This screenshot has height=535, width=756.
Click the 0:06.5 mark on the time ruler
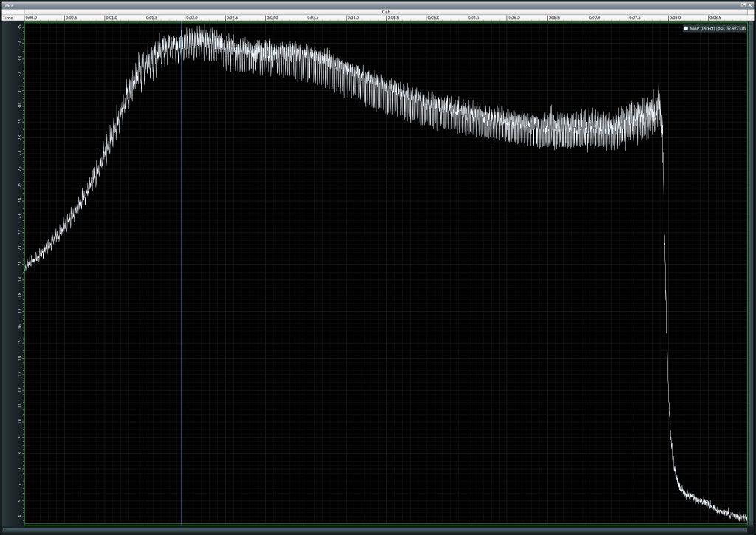pyautogui.click(x=554, y=18)
